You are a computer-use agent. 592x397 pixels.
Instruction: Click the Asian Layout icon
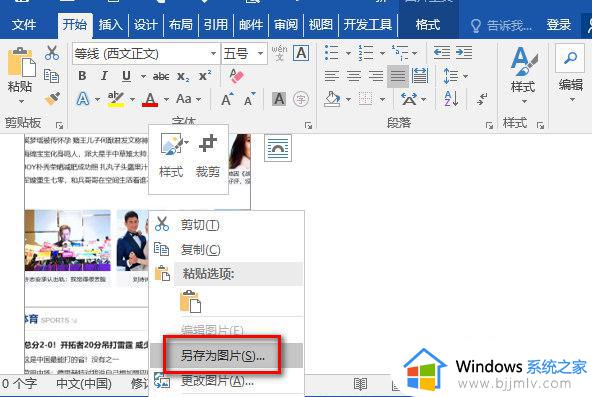[409, 99]
